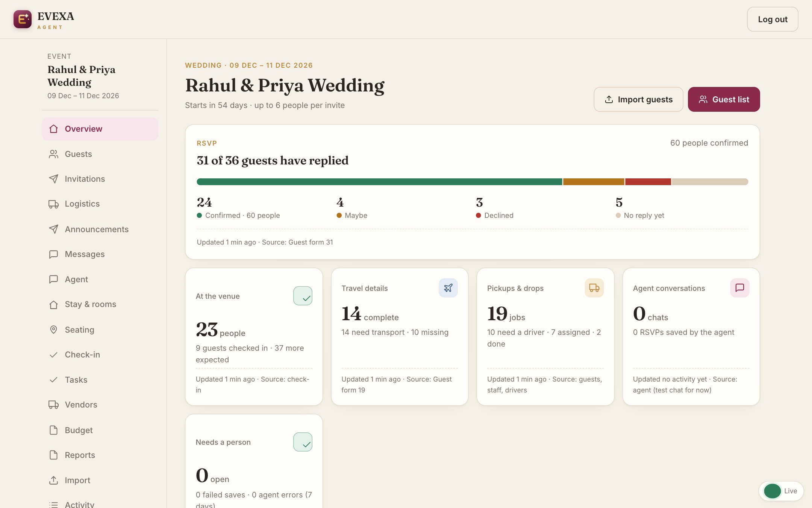
Task: Click the '60 people confirmed' text
Action: 709,143
